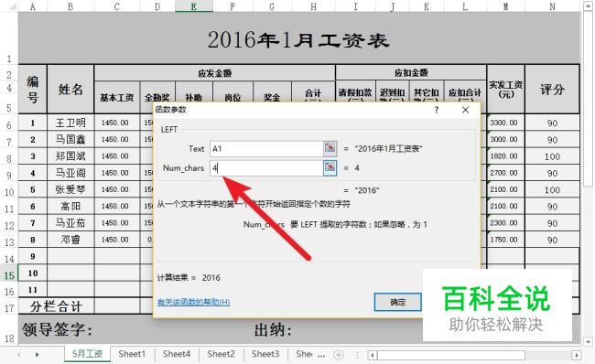Click the range selector icon beside Num_chars field
Image resolution: width=595 pixels, height=364 pixels.
pos(330,167)
